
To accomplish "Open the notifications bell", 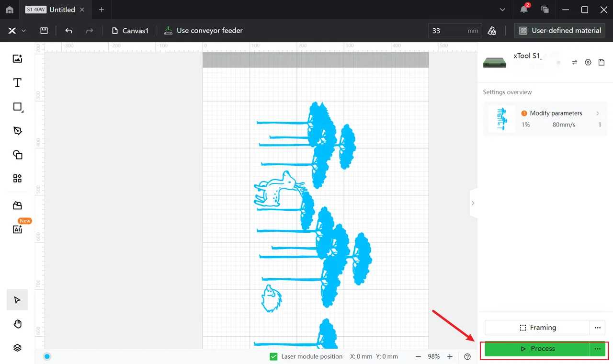I will 524,10.
